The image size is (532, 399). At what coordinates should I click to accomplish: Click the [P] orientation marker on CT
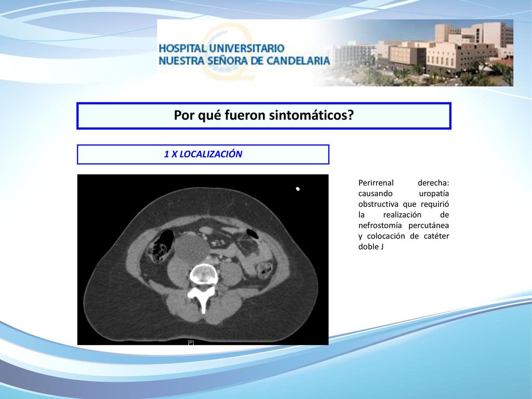[191, 342]
